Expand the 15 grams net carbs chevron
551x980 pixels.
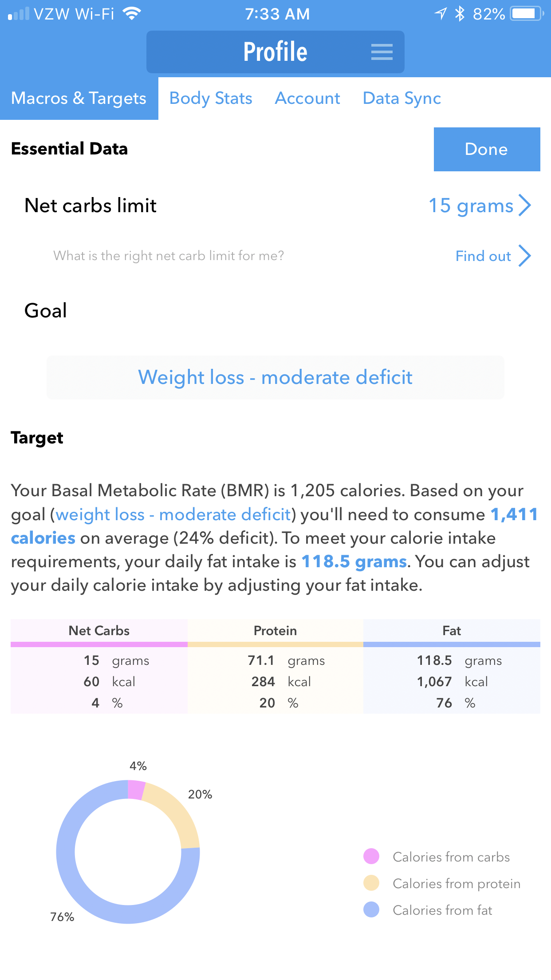click(x=525, y=205)
